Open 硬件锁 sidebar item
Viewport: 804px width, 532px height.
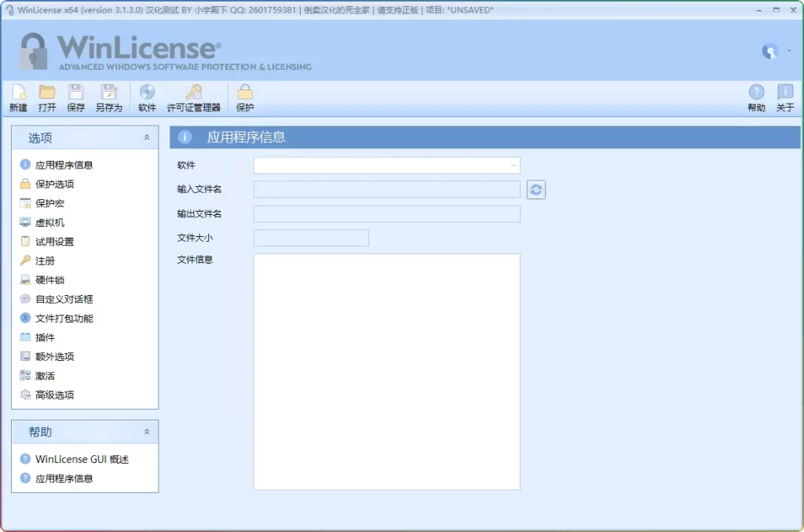(x=42, y=280)
